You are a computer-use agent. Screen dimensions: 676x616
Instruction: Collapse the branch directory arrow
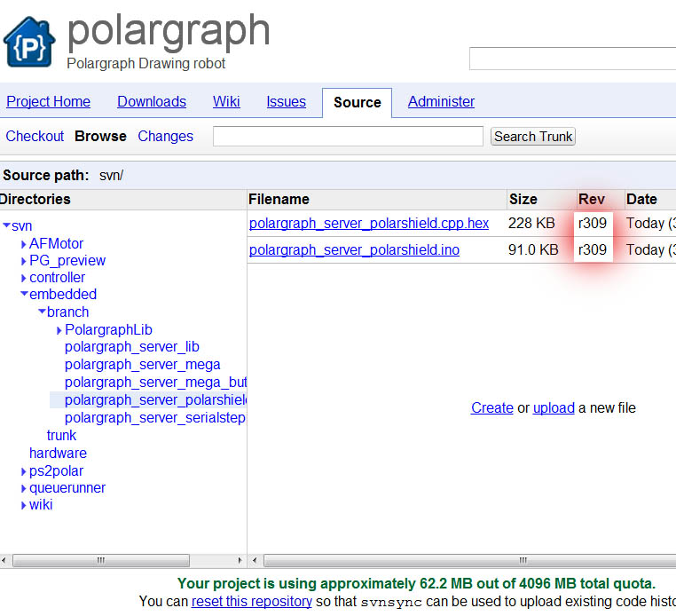pyautogui.click(x=42, y=311)
